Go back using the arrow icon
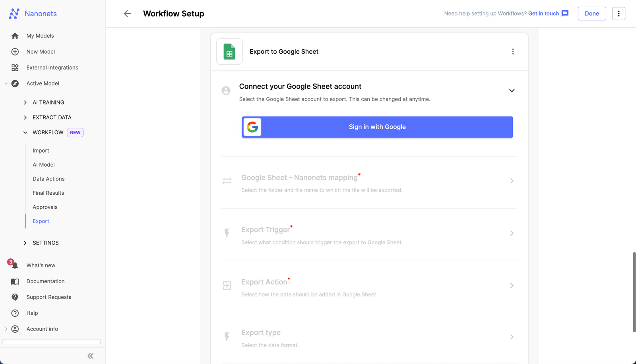The image size is (636, 364). (x=127, y=14)
